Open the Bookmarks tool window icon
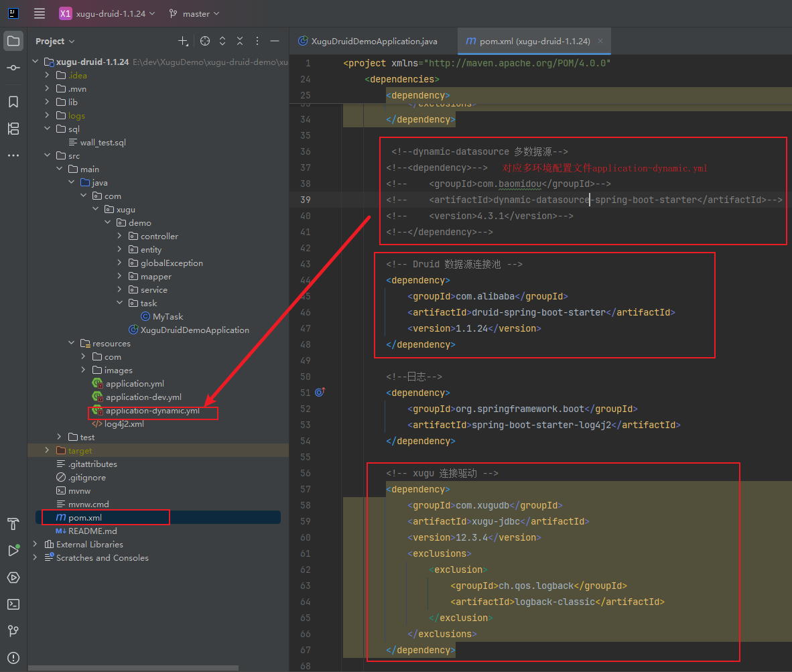The image size is (792, 672). point(13,102)
